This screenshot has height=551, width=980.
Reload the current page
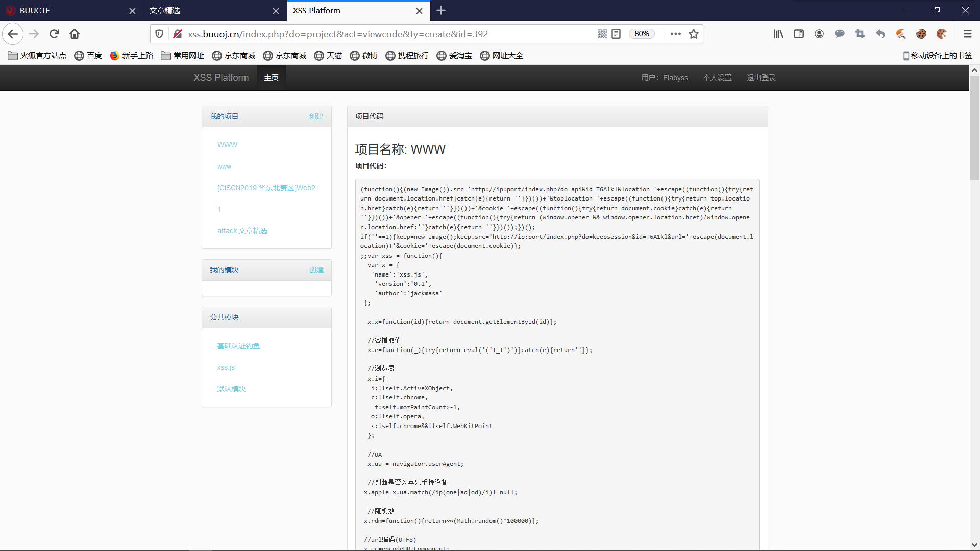coord(54,34)
